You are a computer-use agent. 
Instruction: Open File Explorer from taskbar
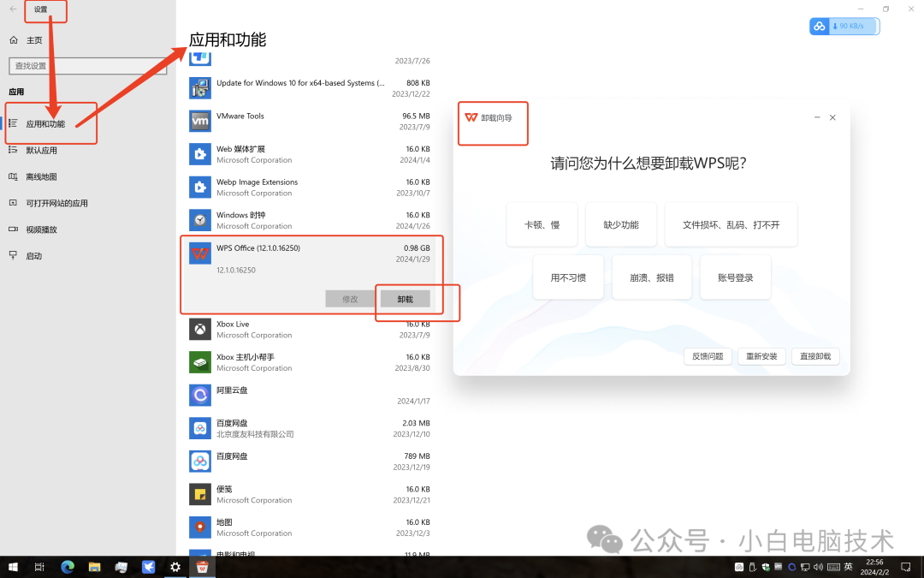click(94, 568)
